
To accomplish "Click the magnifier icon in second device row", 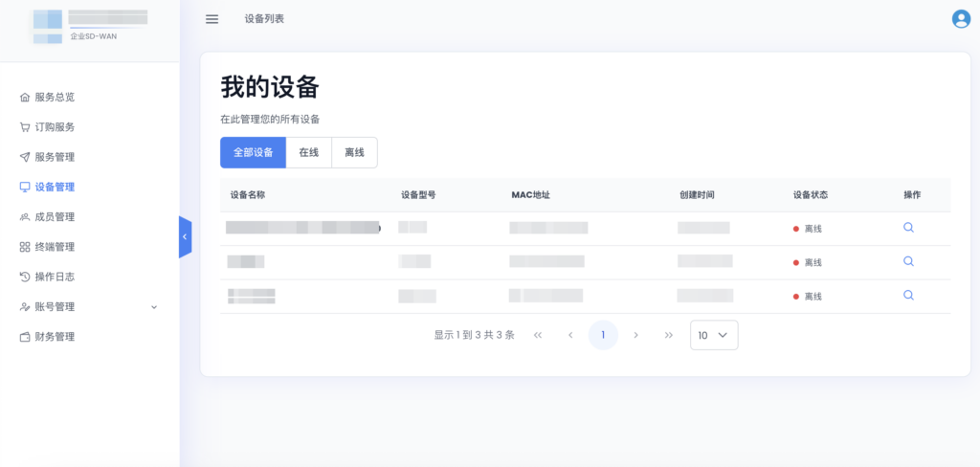I will (x=908, y=261).
